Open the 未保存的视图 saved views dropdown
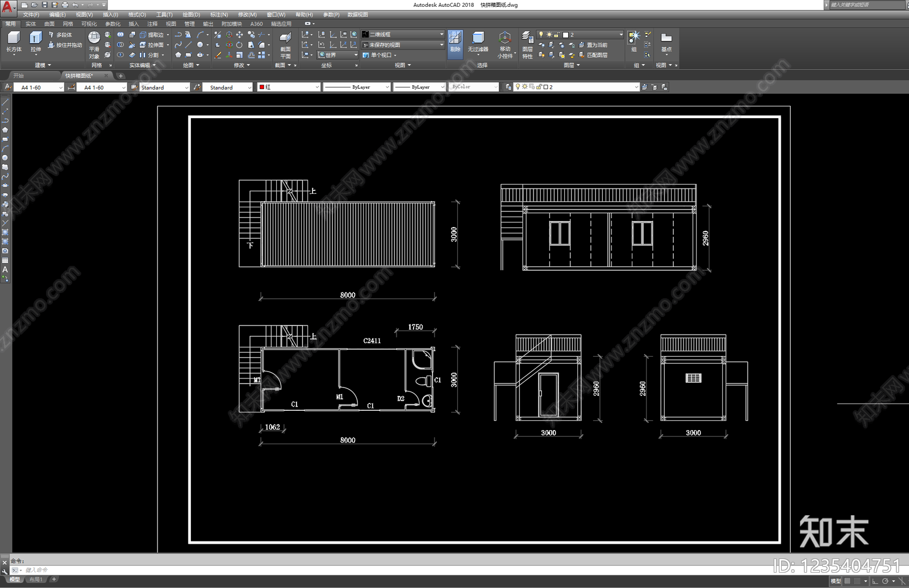 click(x=403, y=45)
